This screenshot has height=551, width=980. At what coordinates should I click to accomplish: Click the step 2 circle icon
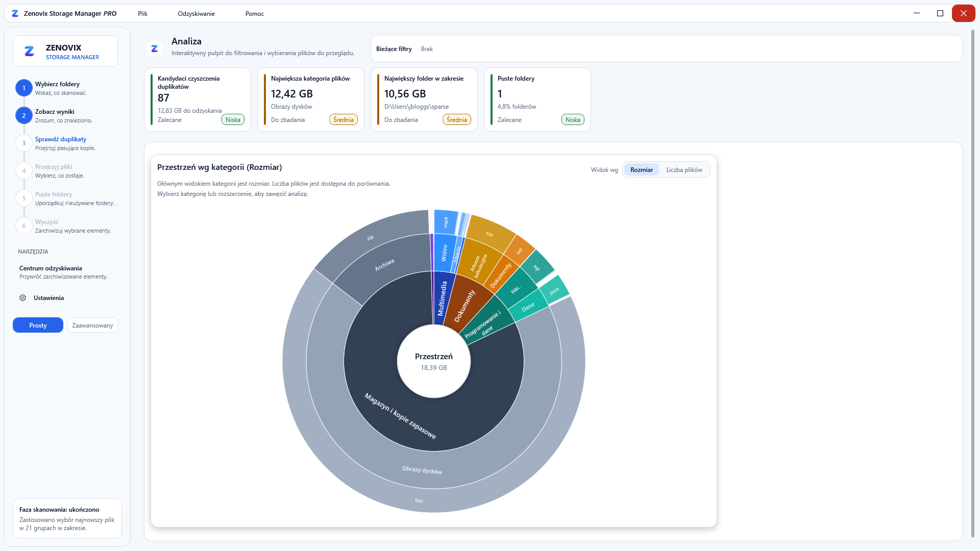coord(24,116)
